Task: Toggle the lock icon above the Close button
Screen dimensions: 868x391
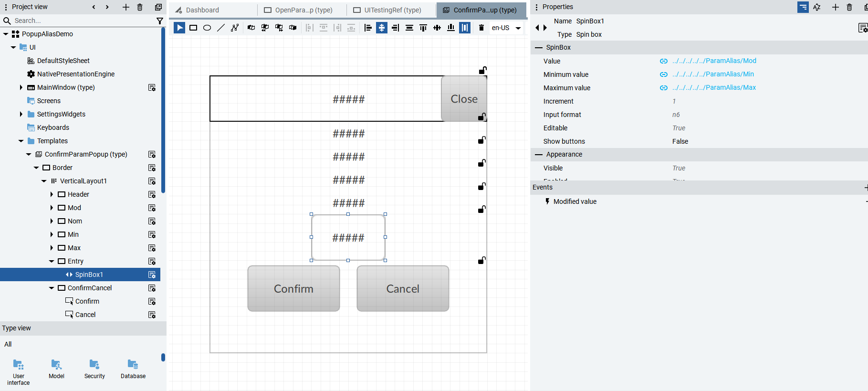Action: 483,70
